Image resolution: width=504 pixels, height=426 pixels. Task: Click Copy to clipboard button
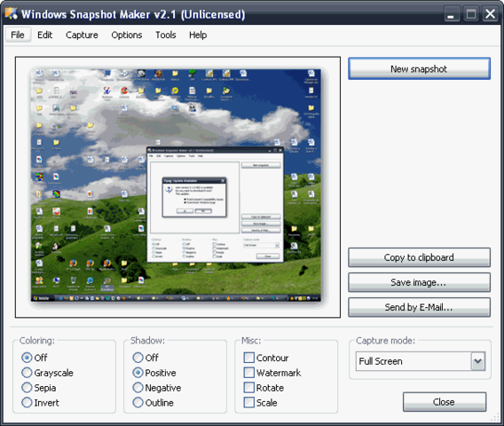[419, 257]
